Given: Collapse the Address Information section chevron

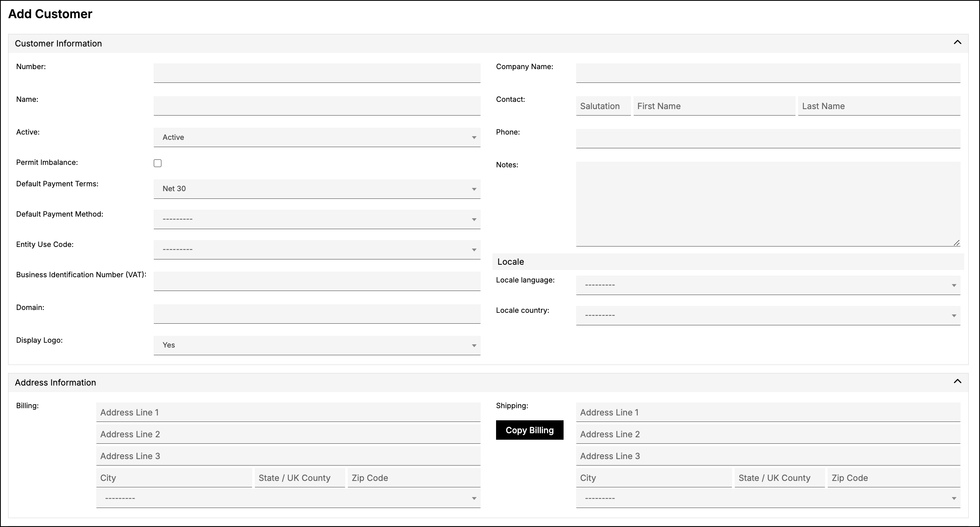Looking at the screenshot, I should (957, 382).
